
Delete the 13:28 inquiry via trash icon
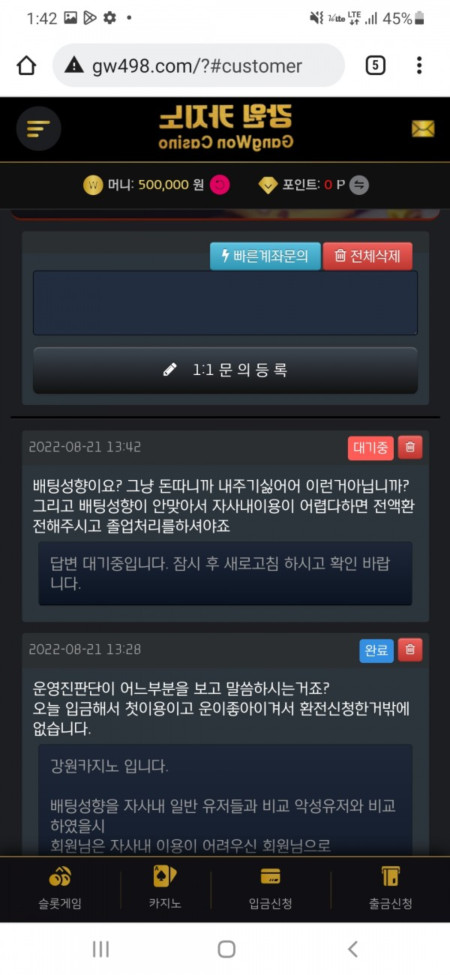click(x=410, y=650)
